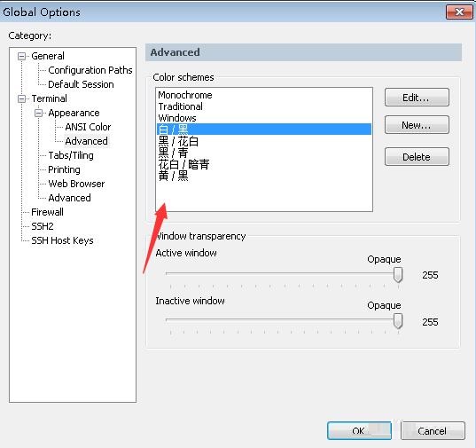Open ANSI Color category
Viewport: 476px width, 448px height.
tap(88, 127)
